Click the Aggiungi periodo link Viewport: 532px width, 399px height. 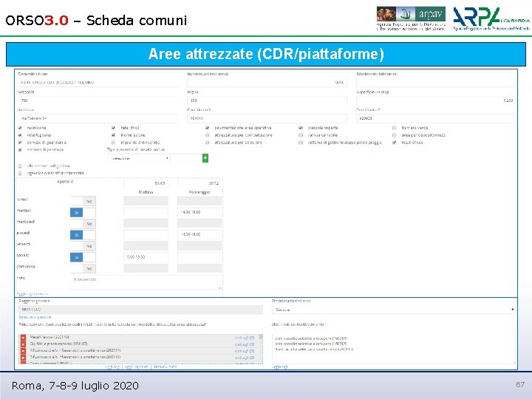tap(33, 294)
